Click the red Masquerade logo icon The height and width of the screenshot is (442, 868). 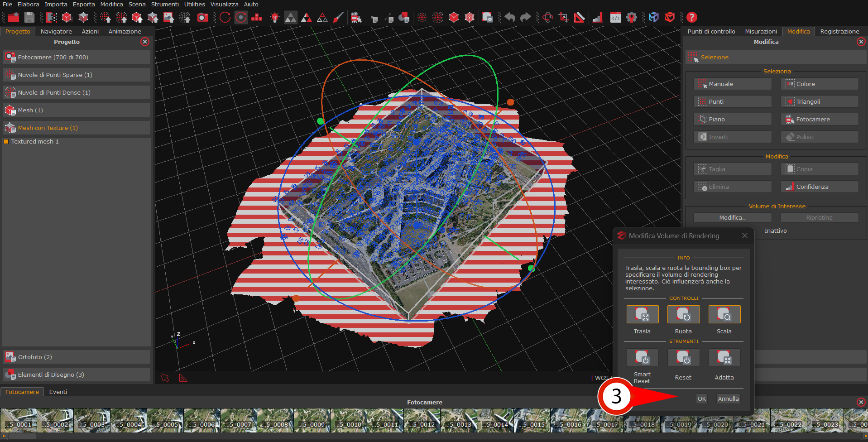tap(670, 17)
